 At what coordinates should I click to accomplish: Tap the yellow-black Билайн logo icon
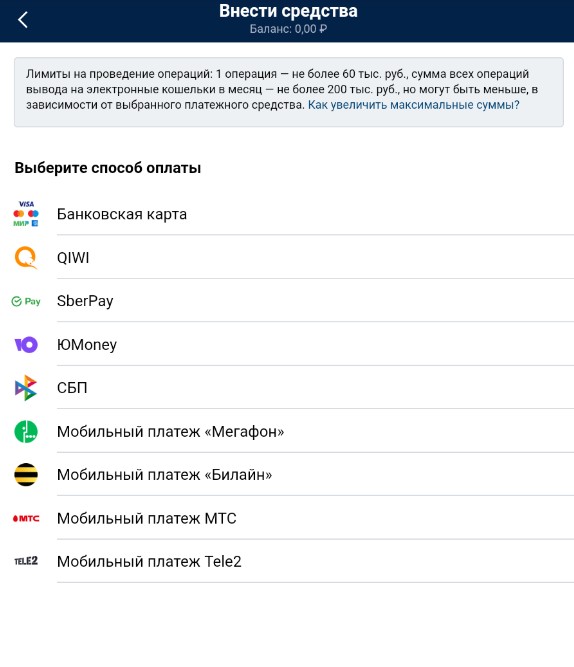(x=26, y=474)
